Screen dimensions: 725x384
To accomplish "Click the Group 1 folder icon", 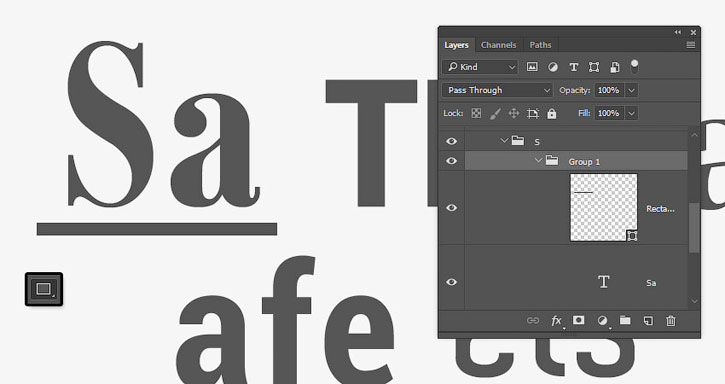I will click(552, 160).
